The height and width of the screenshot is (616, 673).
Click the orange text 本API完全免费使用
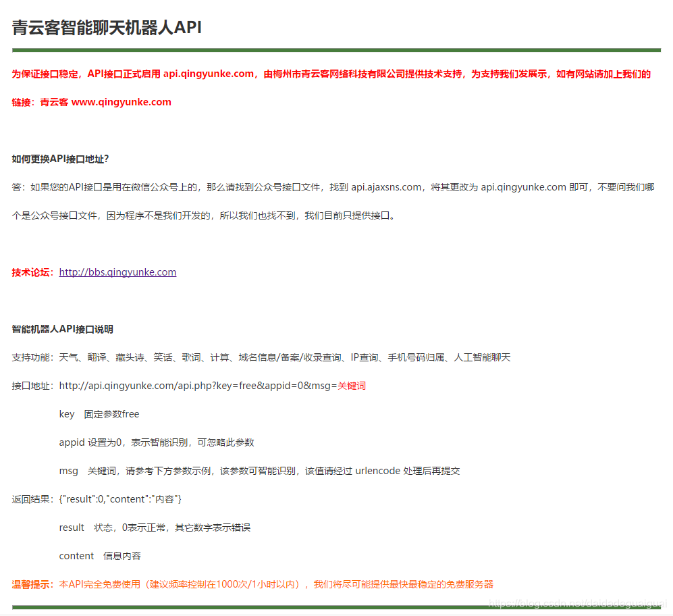click(x=276, y=584)
